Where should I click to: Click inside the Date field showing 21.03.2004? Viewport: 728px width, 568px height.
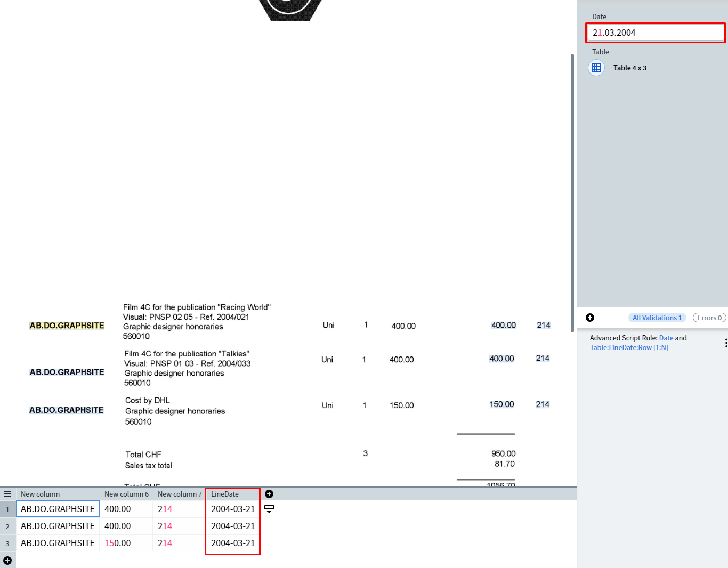pyautogui.click(x=655, y=33)
